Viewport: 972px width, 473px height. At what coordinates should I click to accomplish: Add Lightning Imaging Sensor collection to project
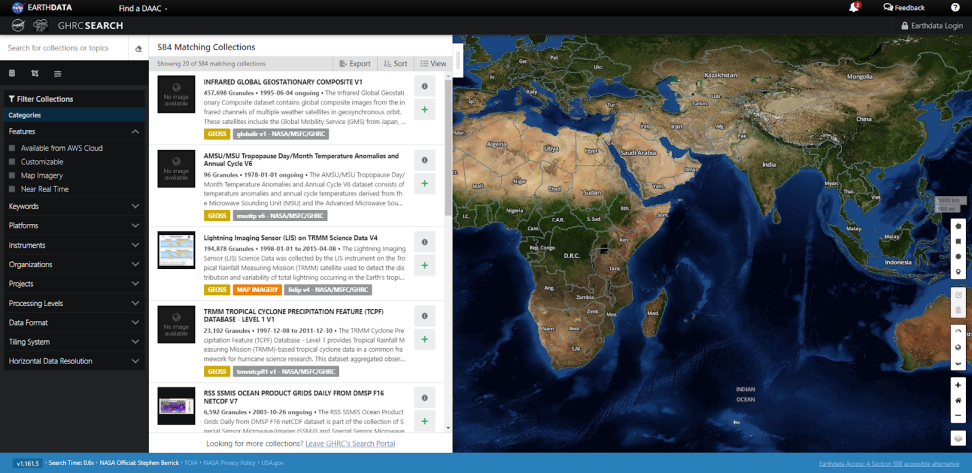(x=425, y=265)
